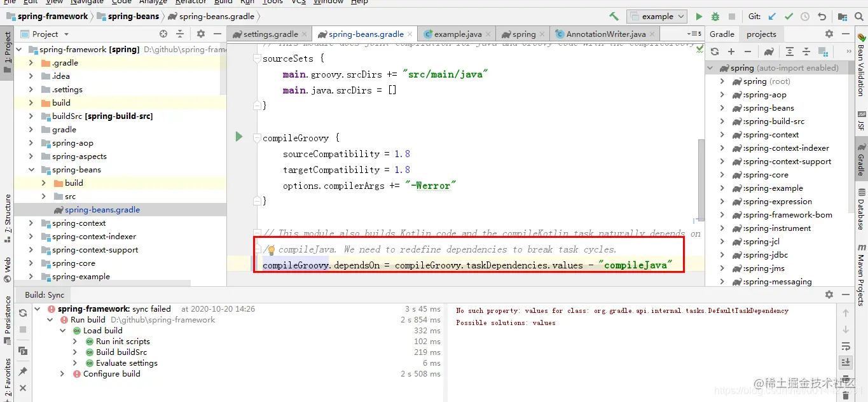Commit changes with Git checkmark

[789, 17]
